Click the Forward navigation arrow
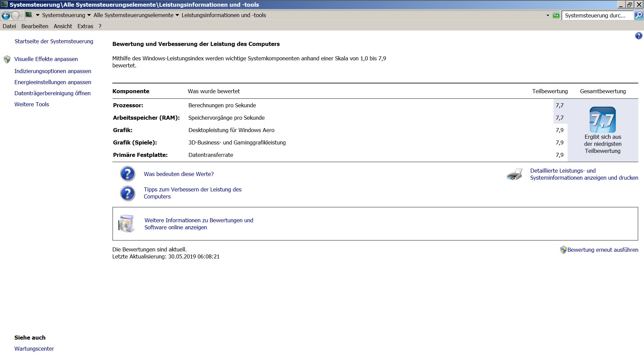 click(15, 15)
